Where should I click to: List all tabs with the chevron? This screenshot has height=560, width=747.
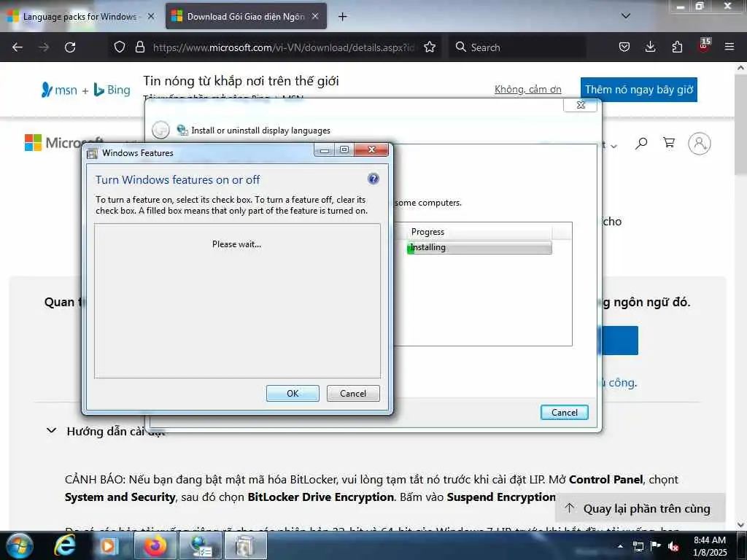(626, 16)
